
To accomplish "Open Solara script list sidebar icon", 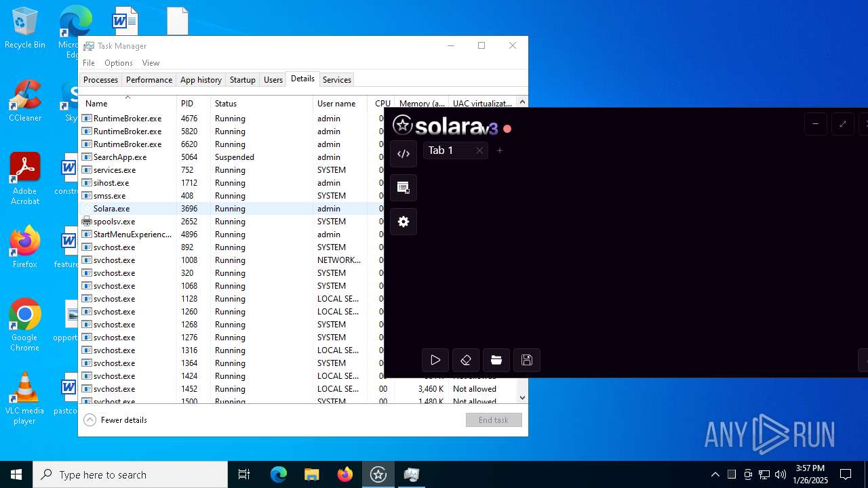I will click(x=403, y=188).
